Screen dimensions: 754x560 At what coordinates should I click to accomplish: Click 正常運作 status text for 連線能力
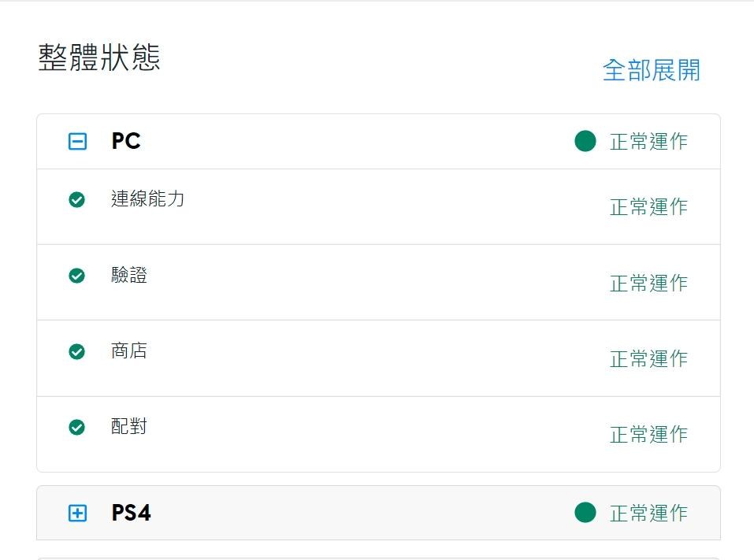pyautogui.click(x=648, y=206)
